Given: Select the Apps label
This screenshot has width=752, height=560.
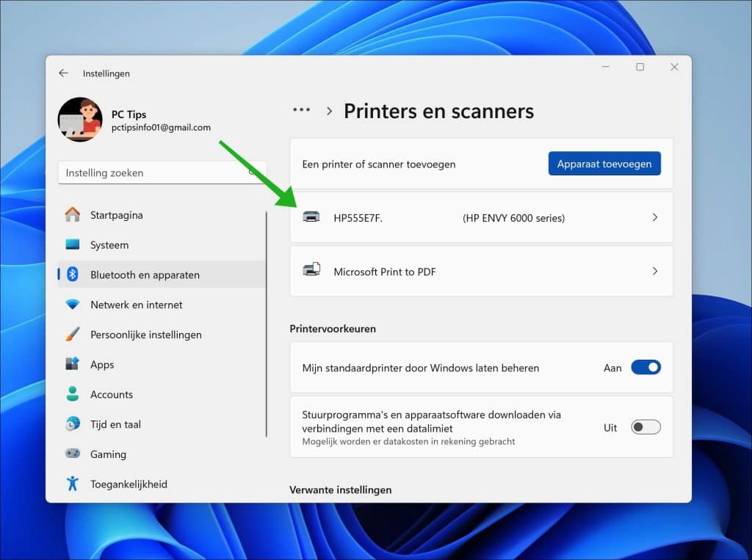Looking at the screenshot, I should tap(102, 365).
